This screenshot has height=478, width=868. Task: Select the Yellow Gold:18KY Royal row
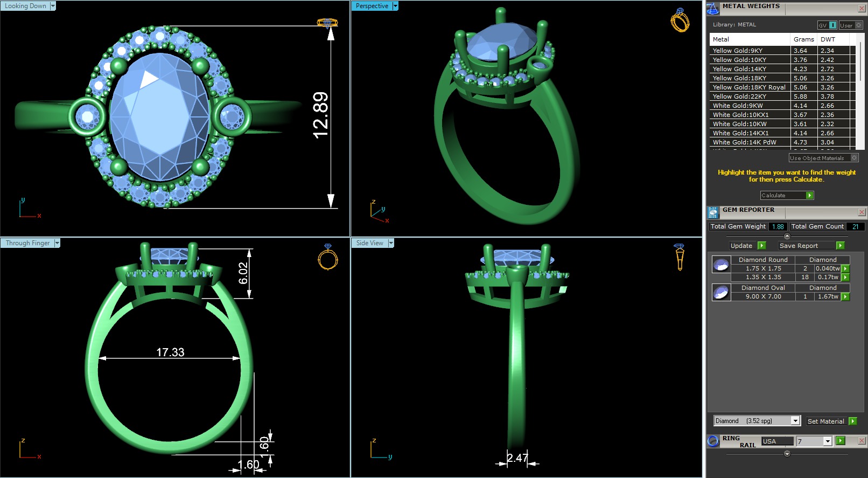[x=782, y=87]
